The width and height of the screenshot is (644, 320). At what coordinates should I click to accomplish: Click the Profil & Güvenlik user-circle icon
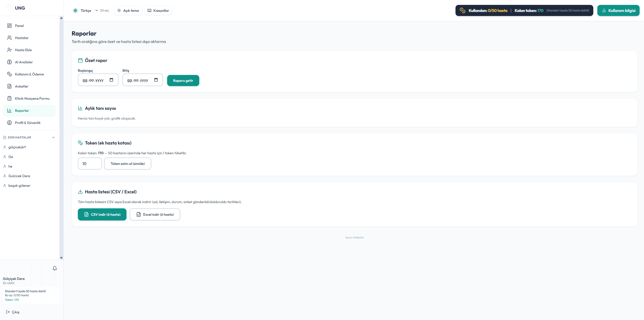[x=9, y=122]
